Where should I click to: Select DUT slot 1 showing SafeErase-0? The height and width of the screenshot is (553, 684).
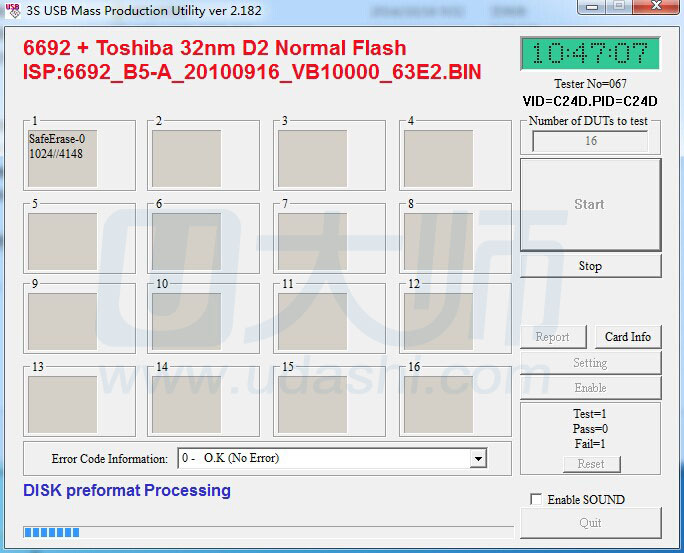tap(62, 158)
